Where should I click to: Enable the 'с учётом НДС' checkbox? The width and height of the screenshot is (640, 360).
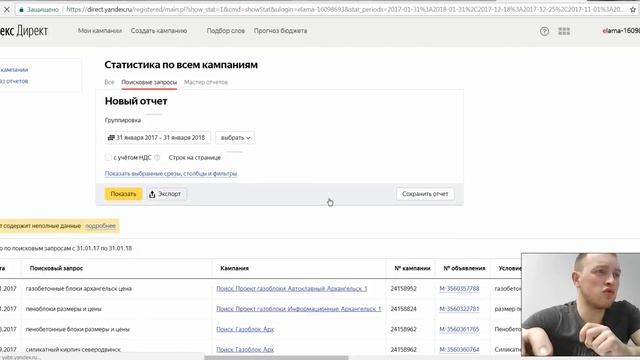pyautogui.click(x=108, y=158)
